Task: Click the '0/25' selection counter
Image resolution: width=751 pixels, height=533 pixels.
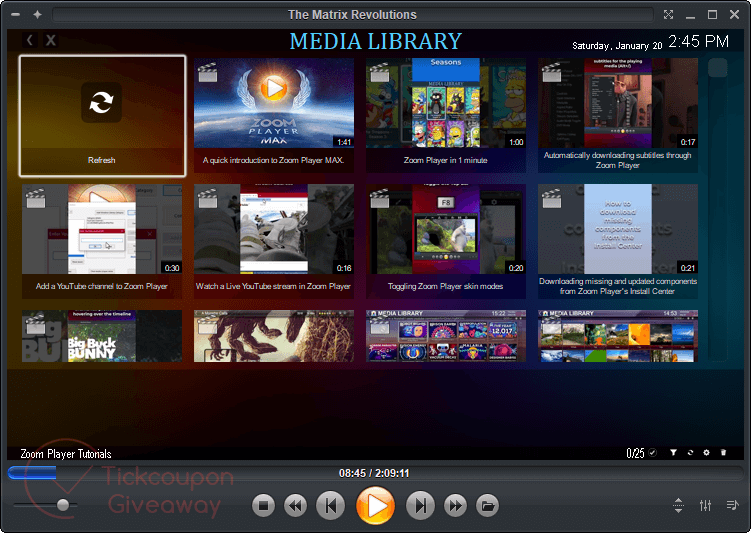Action: coord(635,453)
